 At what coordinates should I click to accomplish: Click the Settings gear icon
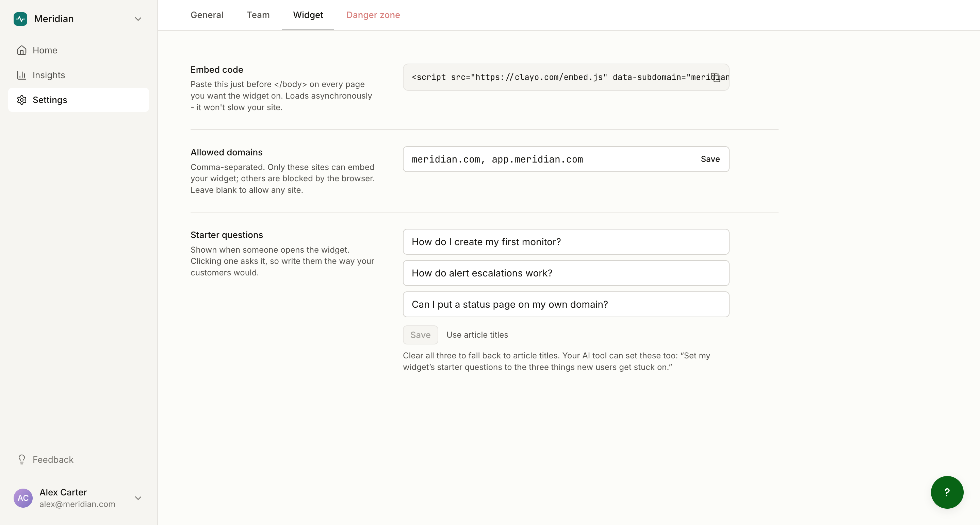22,100
